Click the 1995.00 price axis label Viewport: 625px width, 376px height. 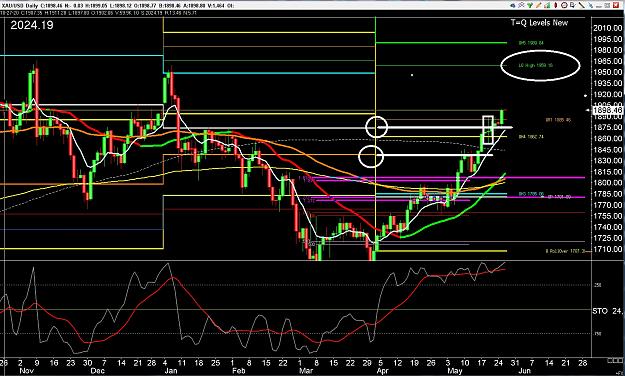click(607, 39)
